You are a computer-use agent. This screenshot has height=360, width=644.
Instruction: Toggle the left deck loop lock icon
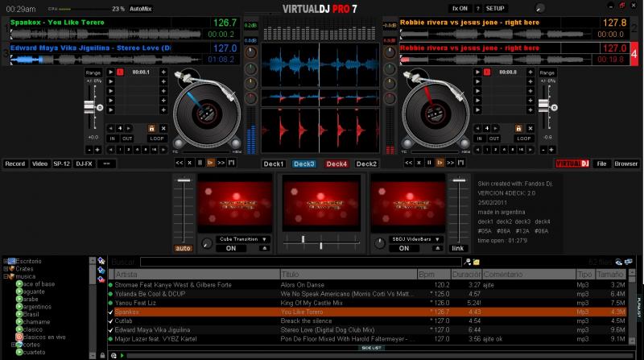(151, 128)
